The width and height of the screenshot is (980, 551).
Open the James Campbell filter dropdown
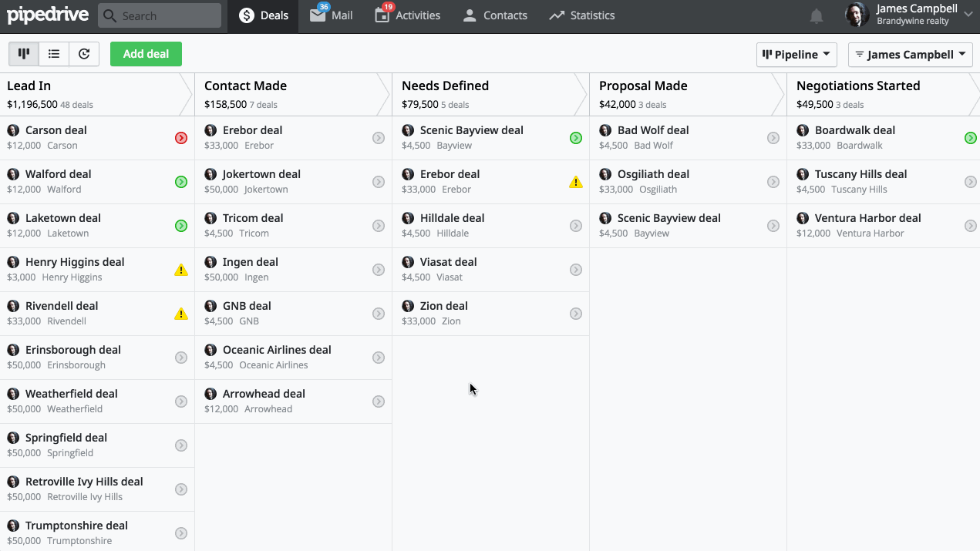[911, 55]
